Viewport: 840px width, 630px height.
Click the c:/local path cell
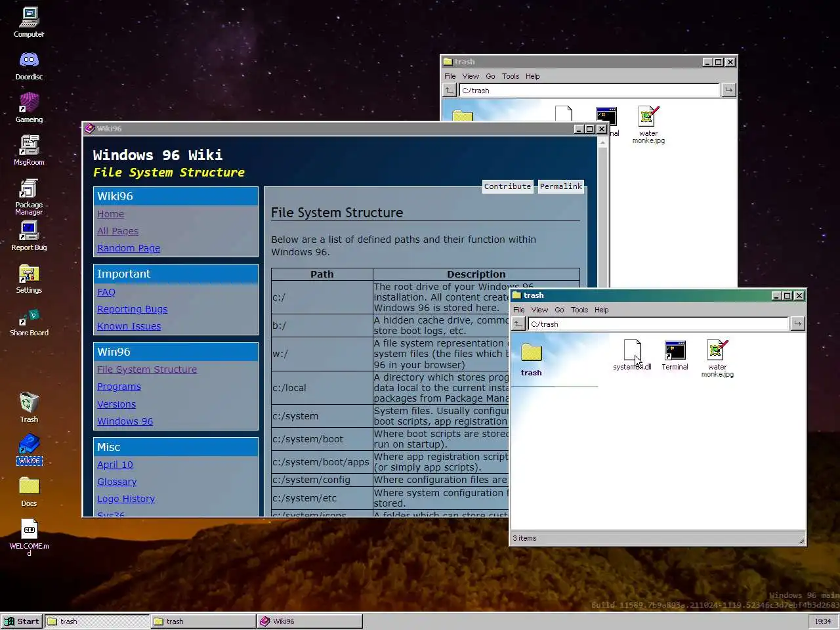click(322, 388)
